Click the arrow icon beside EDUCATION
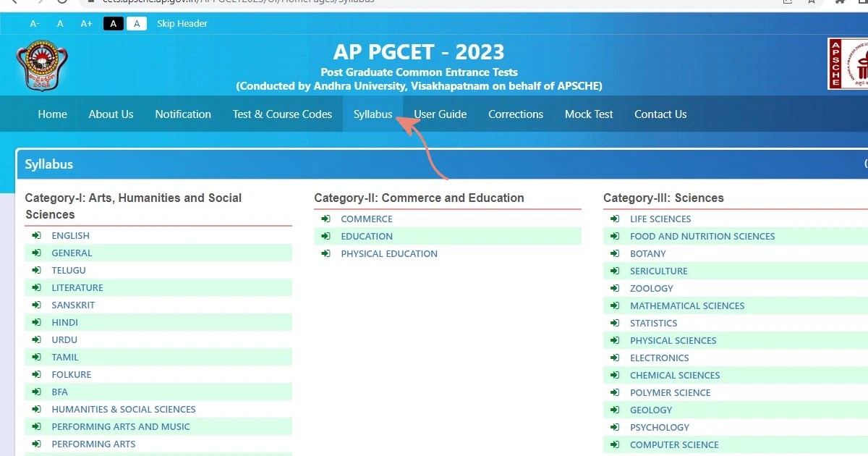868x456 pixels. pos(325,236)
